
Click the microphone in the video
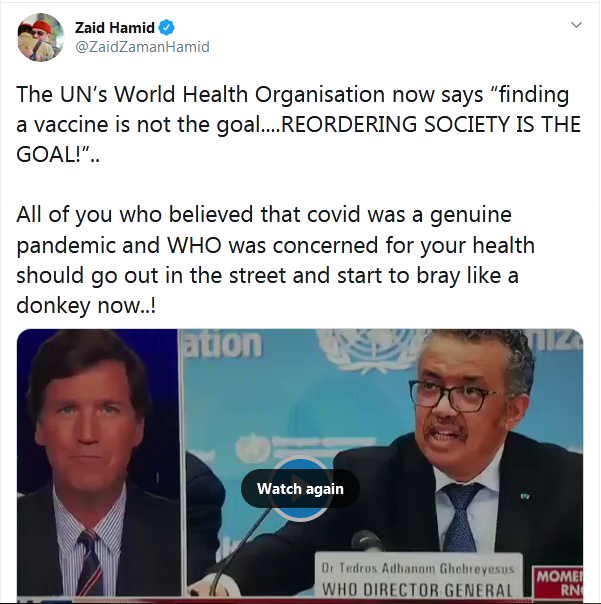click(365, 541)
